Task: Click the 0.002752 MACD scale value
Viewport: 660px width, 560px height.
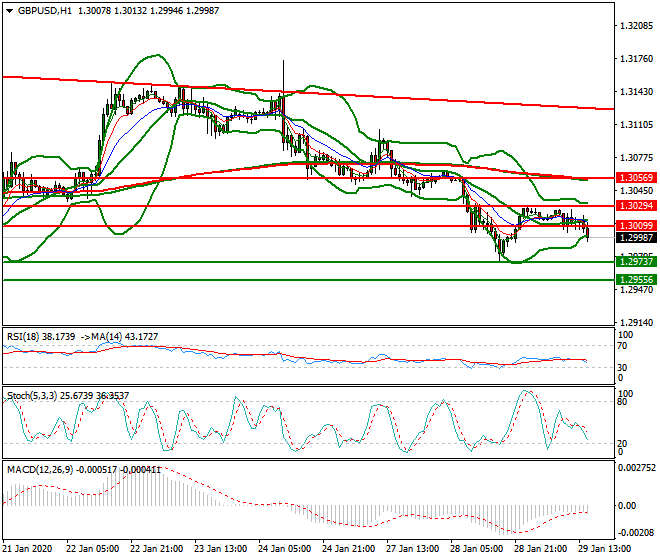Action: (x=636, y=468)
